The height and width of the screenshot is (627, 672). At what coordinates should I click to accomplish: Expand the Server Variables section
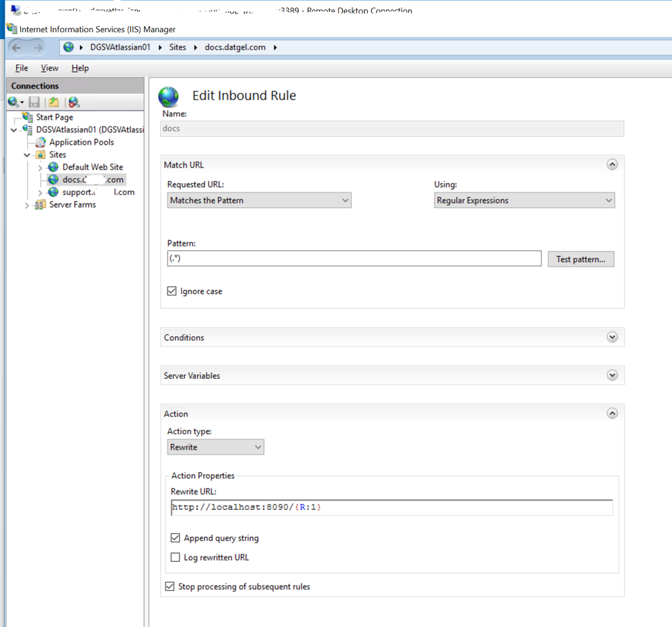(612, 375)
